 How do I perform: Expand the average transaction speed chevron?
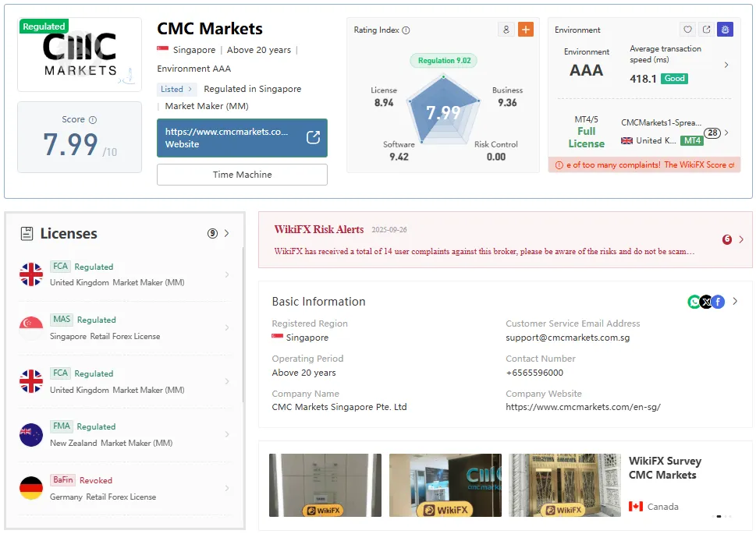click(726, 65)
